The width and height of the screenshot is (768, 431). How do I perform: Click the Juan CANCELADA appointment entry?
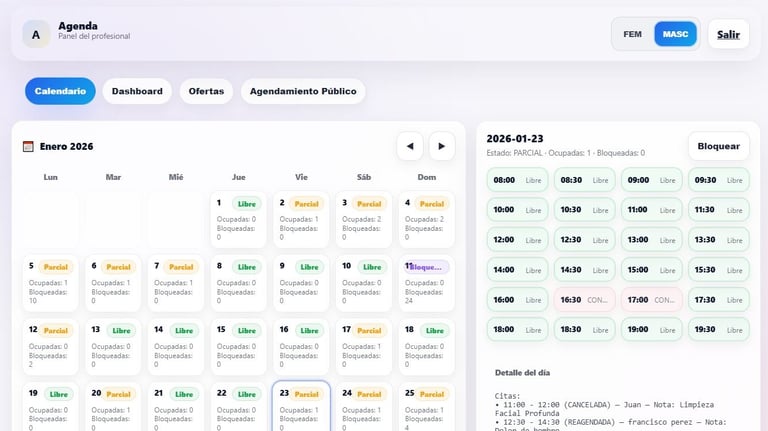[604, 409]
